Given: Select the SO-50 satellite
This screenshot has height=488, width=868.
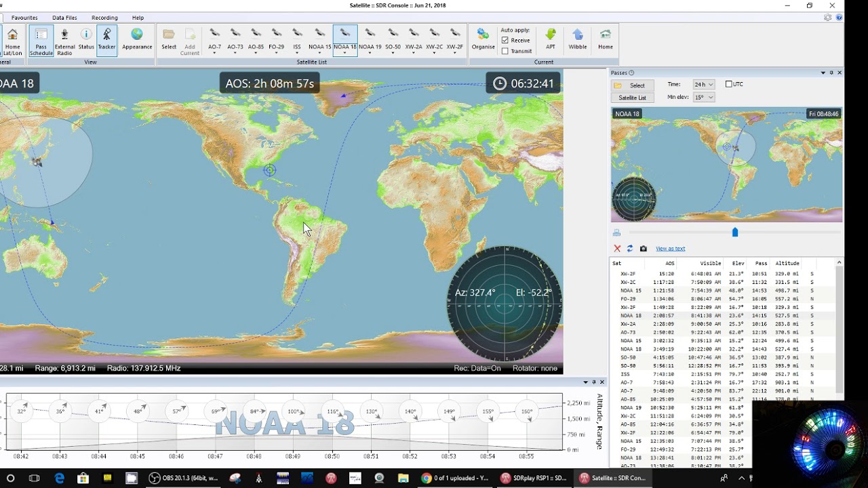Looking at the screenshot, I should tap(393, 41).
